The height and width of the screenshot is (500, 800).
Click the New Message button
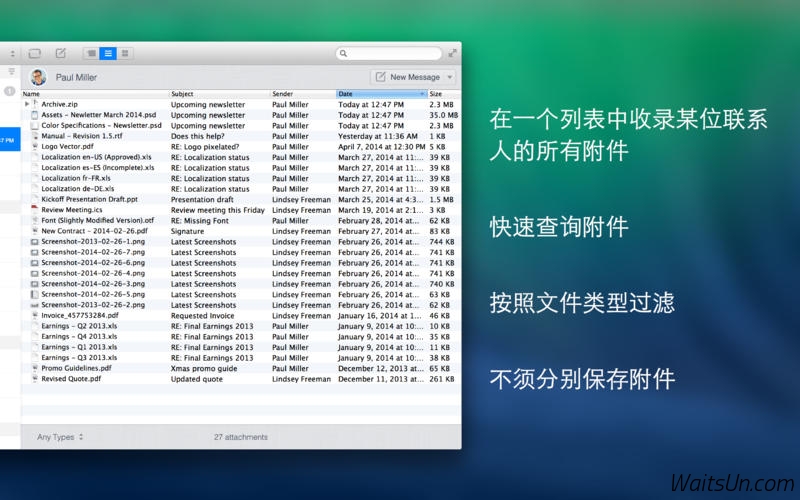(408, 77)
